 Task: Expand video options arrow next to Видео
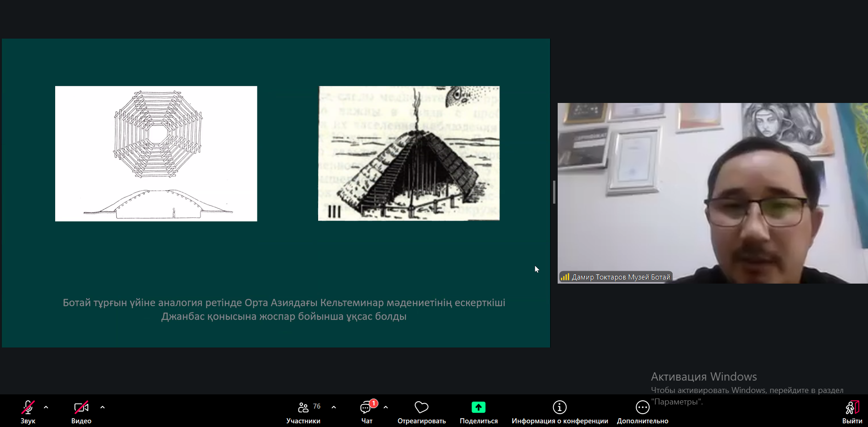(103, 407)
